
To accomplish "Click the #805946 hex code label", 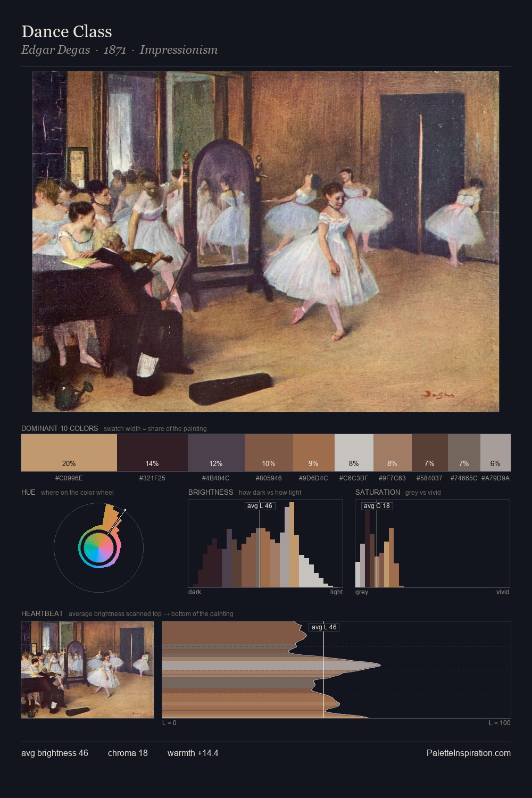I will (269, 478).
